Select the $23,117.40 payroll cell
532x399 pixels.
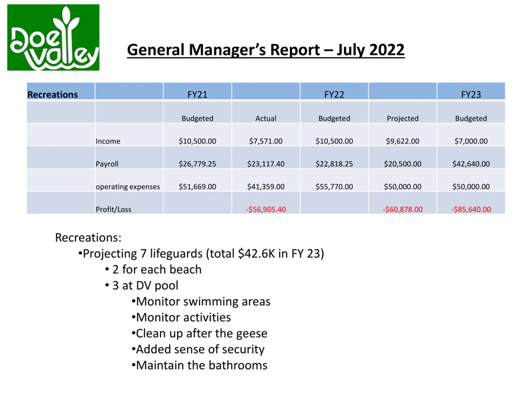coord(266,157)
